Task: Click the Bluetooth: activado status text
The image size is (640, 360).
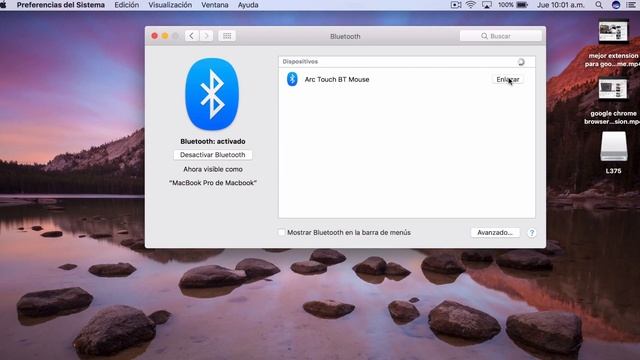Action: [213, 141]
